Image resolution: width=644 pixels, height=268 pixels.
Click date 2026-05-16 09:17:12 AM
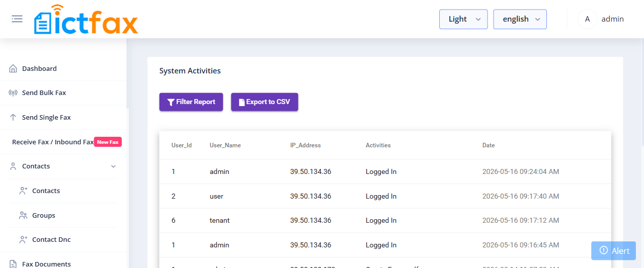tap(521, 221)
